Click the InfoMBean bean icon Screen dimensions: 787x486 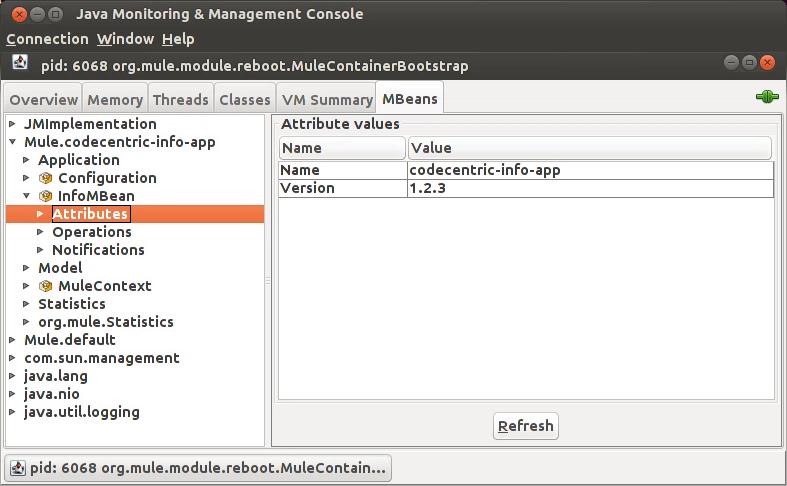point(45,196)
